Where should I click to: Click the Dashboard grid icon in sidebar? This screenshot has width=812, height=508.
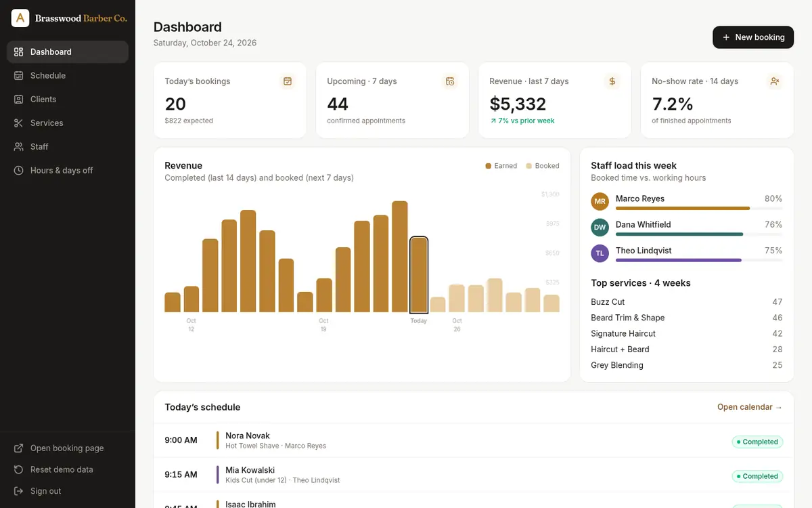click(19, 52)
